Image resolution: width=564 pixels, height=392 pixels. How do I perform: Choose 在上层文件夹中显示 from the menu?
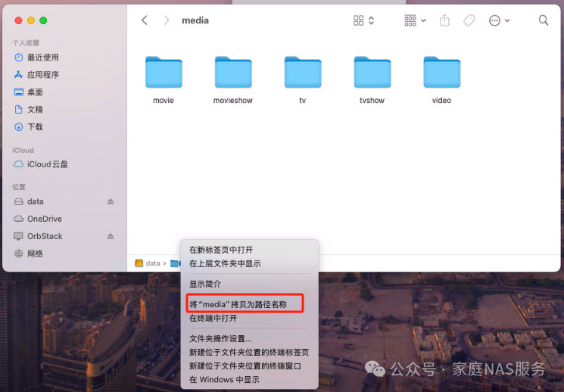pos(225,263)
